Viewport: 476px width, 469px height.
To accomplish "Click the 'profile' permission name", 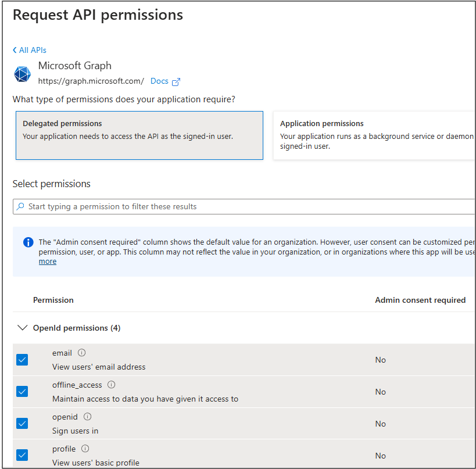I will 64,449.
